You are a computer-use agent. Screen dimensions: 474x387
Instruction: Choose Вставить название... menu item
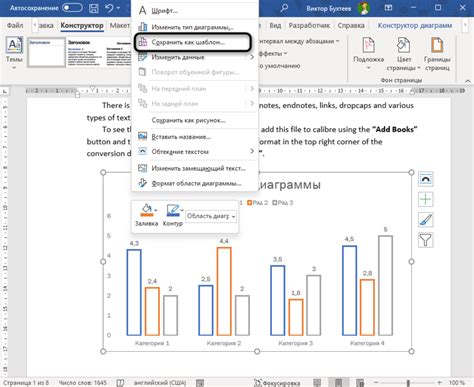pyautogui.click(x=195, y=137)
